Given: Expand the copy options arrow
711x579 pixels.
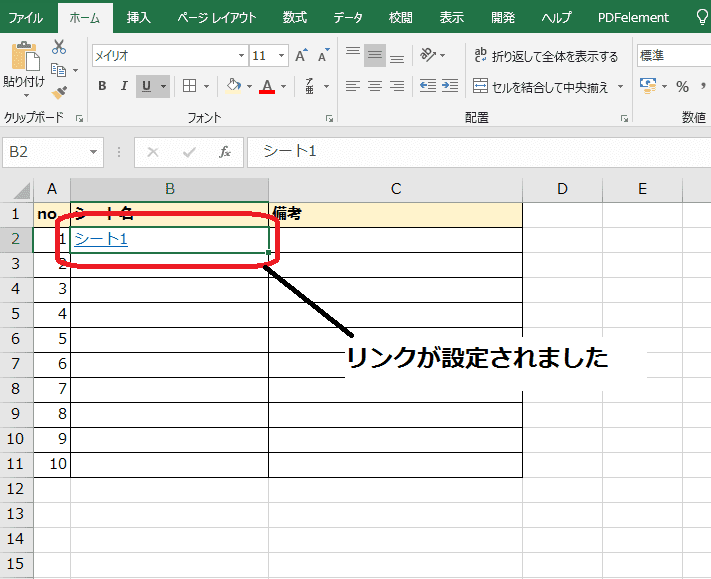Looking at the screenshot, I should point(75,70).
